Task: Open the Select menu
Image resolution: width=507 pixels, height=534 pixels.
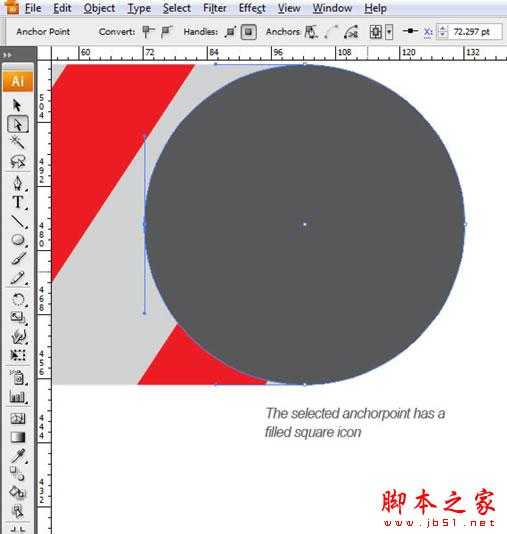Action: (x=176, y=8)
